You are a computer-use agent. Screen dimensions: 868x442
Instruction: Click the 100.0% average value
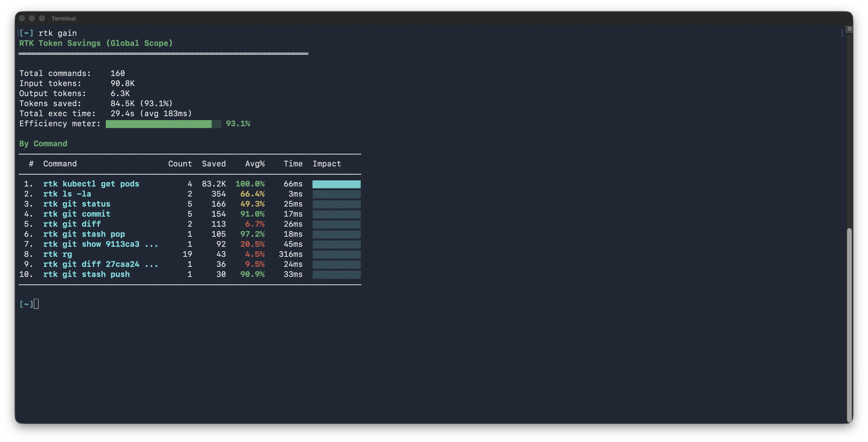250,184
